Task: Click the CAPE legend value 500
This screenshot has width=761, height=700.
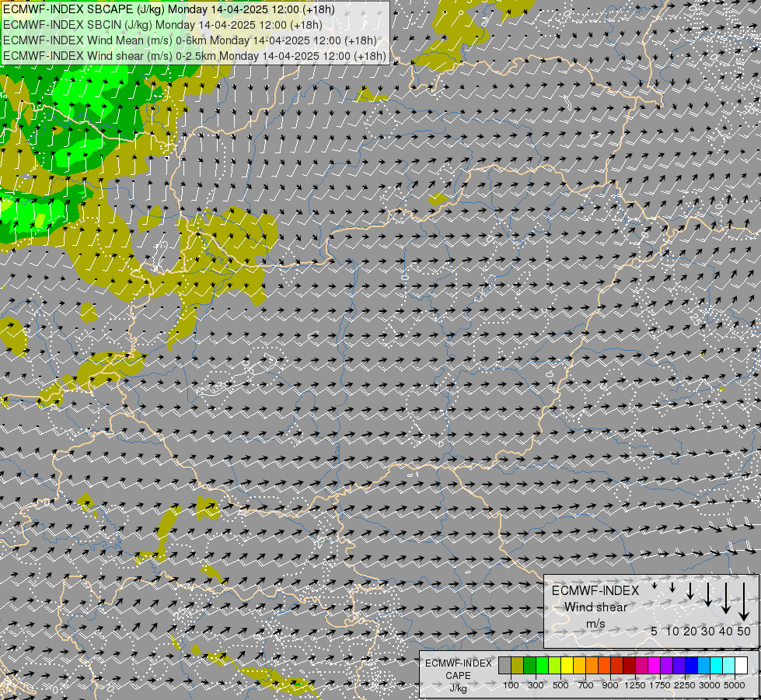Action: [x=560, y=685]
